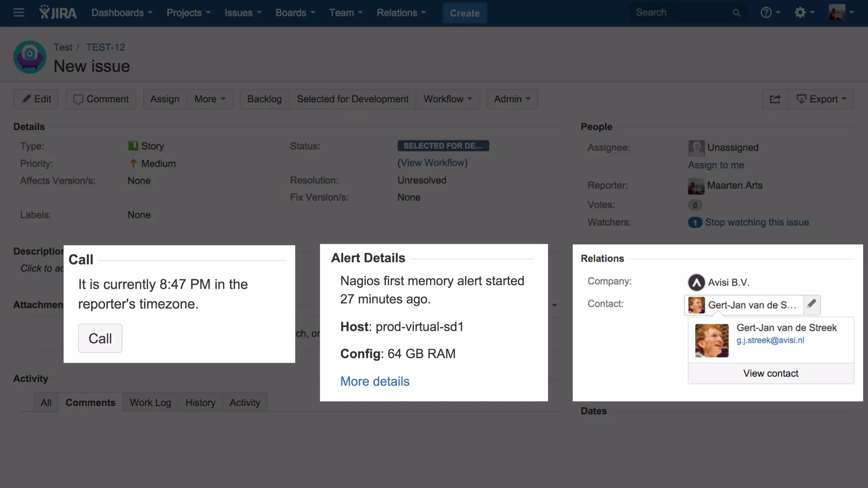Follow the More details link
The height and width of the screenshot is (488, 868).
pos(375,381)
